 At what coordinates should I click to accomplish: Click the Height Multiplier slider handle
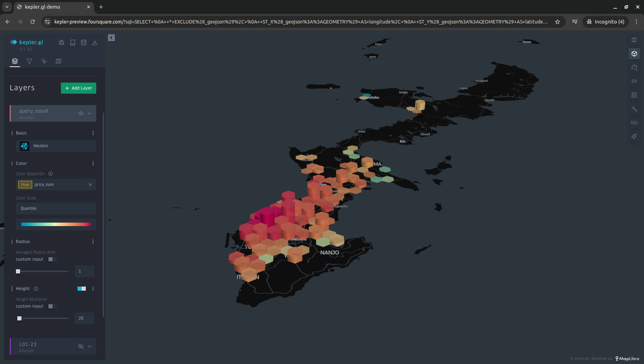(x=19, y=318)
